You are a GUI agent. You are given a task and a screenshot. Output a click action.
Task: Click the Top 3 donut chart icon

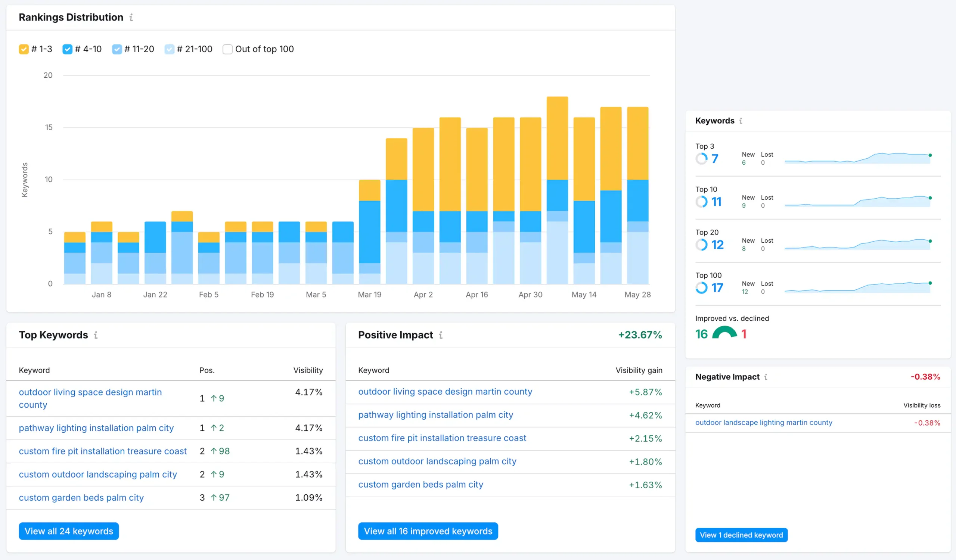click(701, 159)
